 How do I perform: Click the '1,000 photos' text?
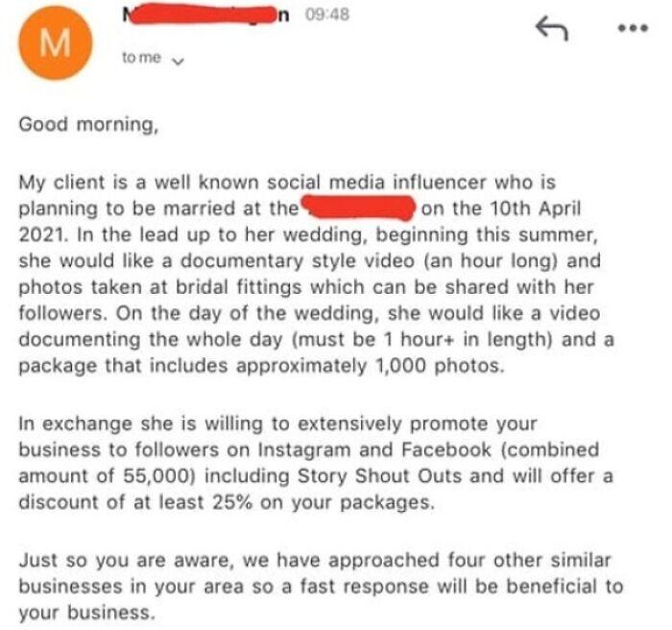[439, 366]
